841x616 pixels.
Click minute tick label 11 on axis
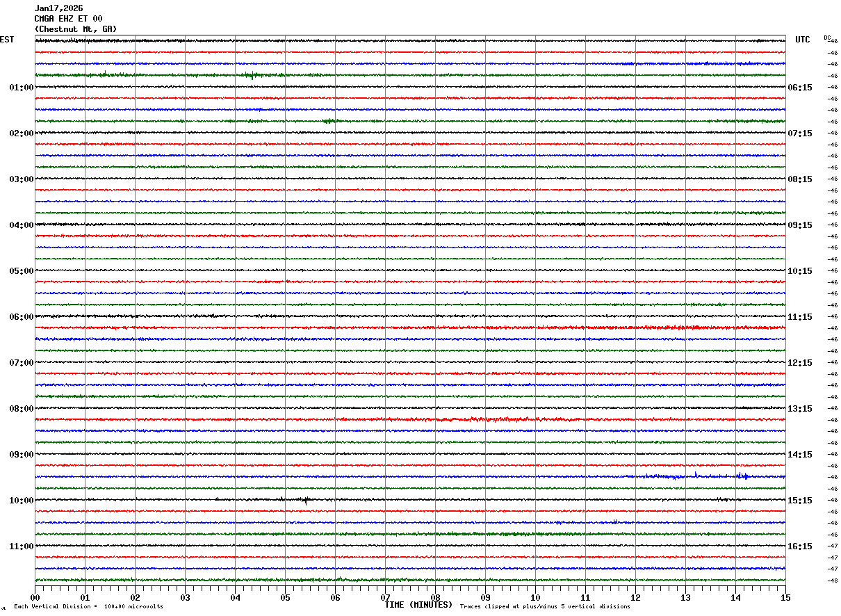coord(585,597)
